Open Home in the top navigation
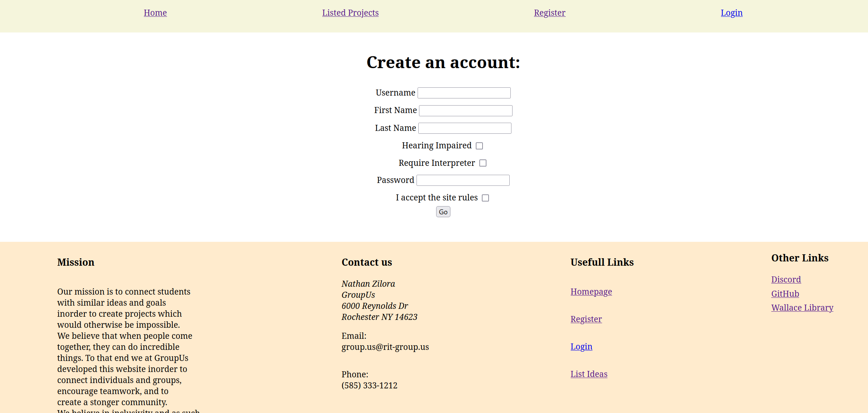The image size is (868, 413). click(155, 13)
